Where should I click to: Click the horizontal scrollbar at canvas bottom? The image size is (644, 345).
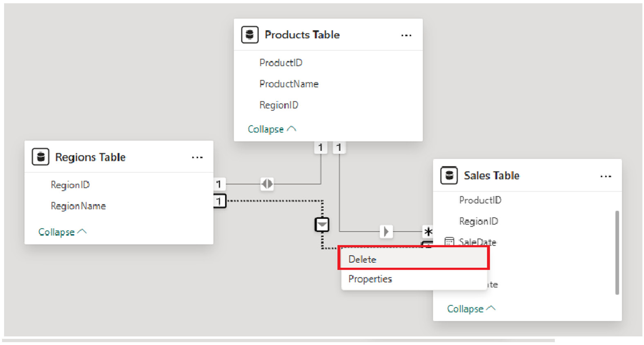tap(278, 340)
